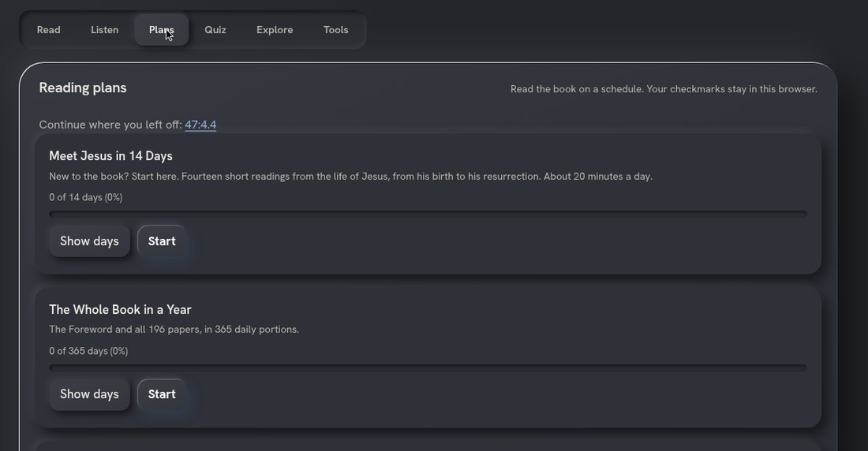
Task: Click the Foreword and 196 papers description
Action: (174, 330)
